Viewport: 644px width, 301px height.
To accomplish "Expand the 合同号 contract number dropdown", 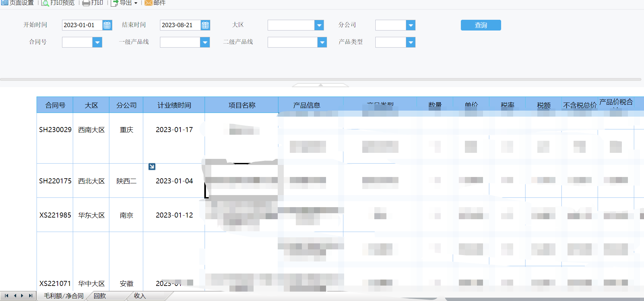I will click(x=97, y=42).
